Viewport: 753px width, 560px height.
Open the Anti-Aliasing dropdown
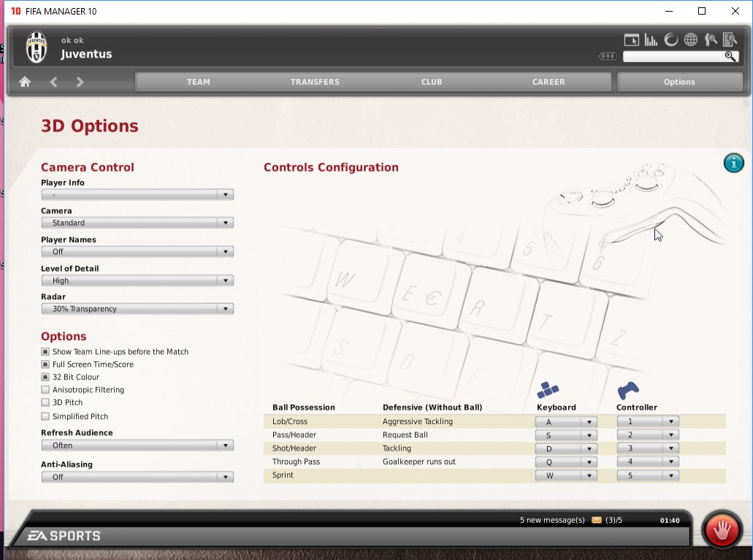pos(137,477)
